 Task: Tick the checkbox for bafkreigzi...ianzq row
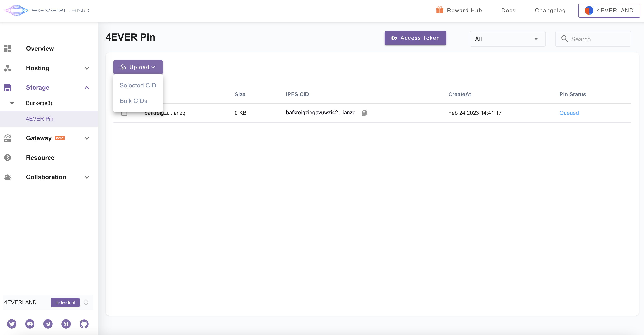point(124,114)
